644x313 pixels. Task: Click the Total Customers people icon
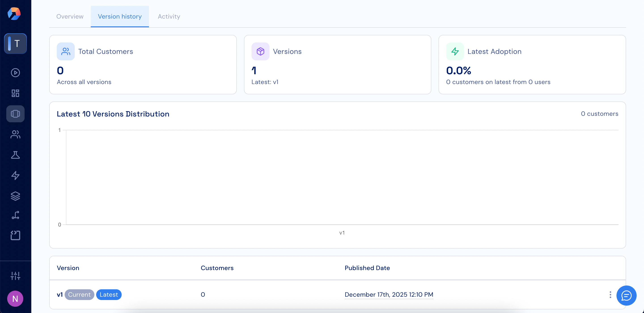[66, 51]
